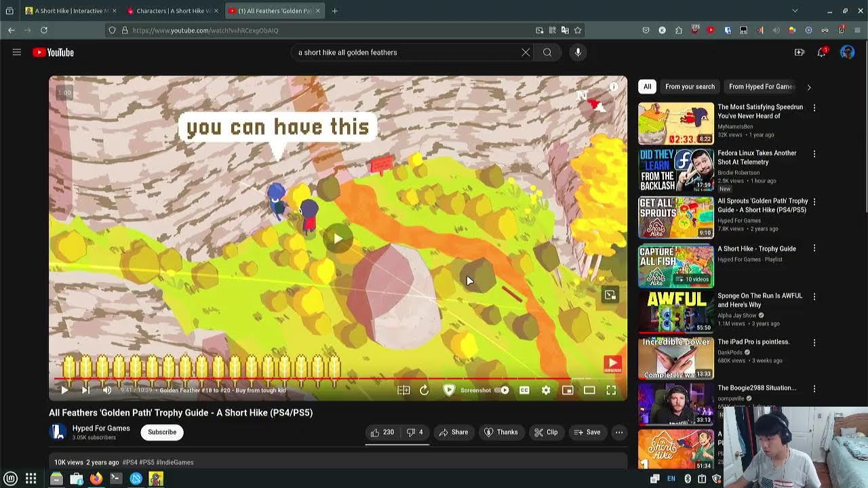
Task: Click the Share button
Action: pyautogui.click(x=453, y=432)
